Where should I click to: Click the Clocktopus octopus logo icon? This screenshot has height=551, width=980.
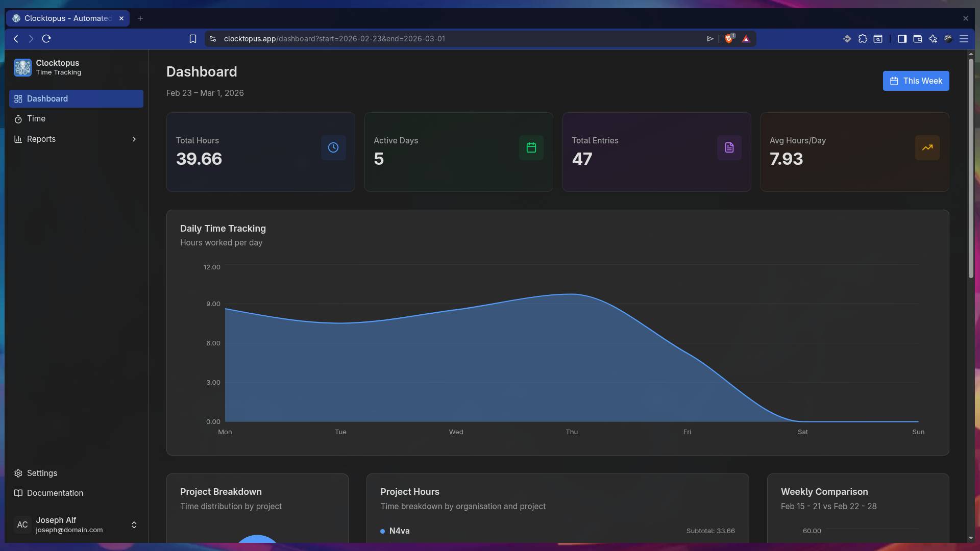point(22,67)
